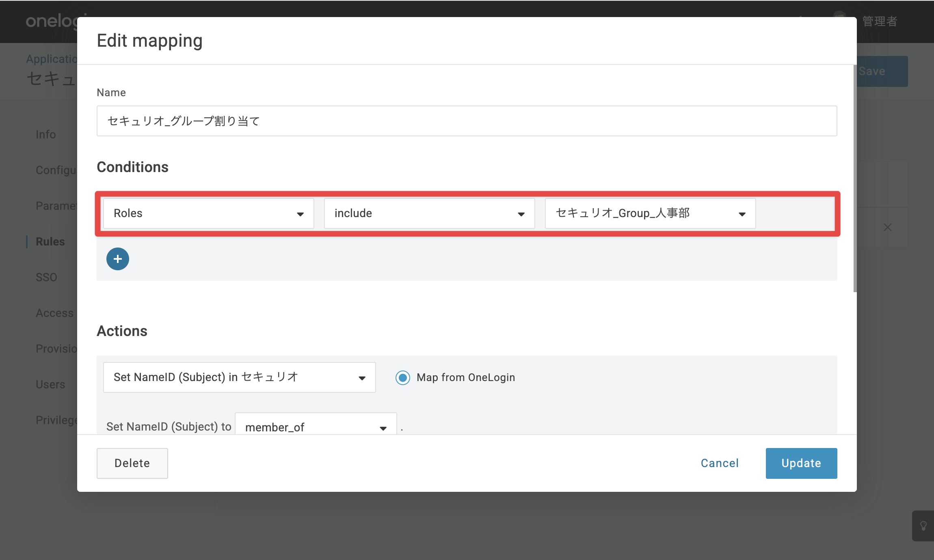Click the Update button
The image size is (934, 560).
[801, 463]
